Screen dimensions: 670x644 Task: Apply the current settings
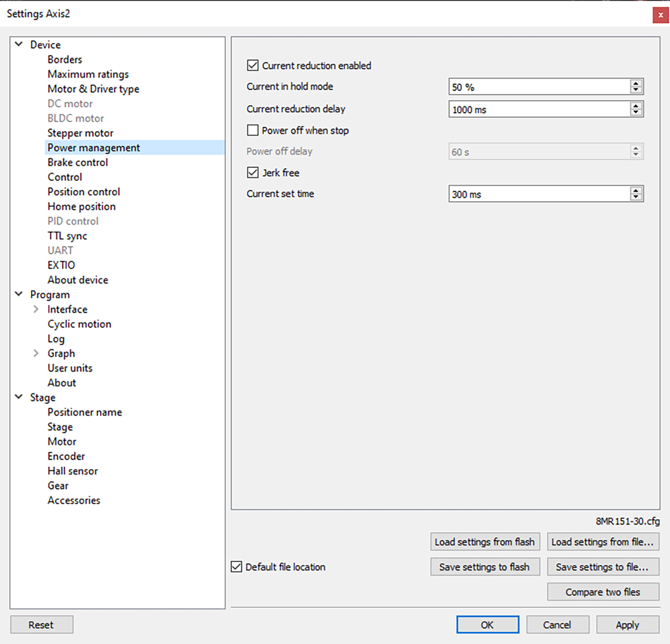[627, 624]
